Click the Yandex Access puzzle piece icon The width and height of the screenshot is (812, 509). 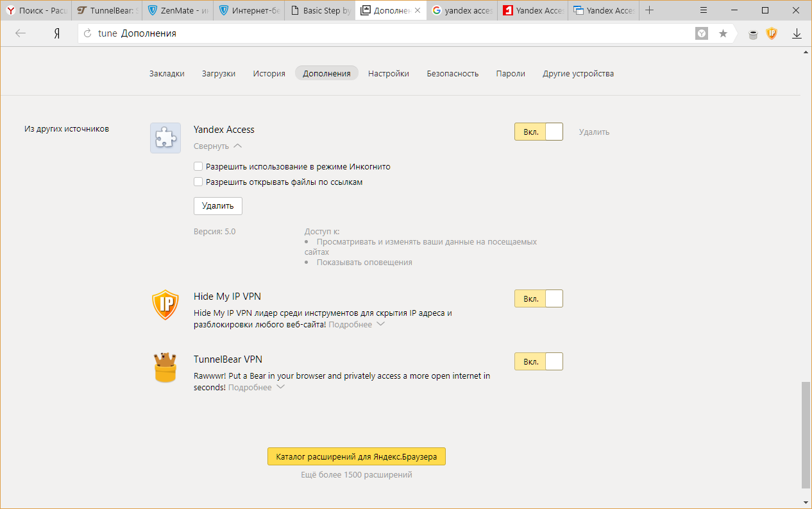click(165, 138)
